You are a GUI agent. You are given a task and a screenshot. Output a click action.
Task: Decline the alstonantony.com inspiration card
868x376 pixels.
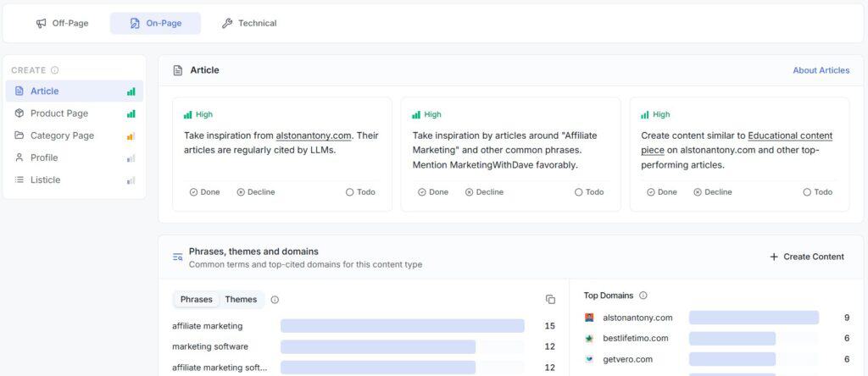coord(256,192)
